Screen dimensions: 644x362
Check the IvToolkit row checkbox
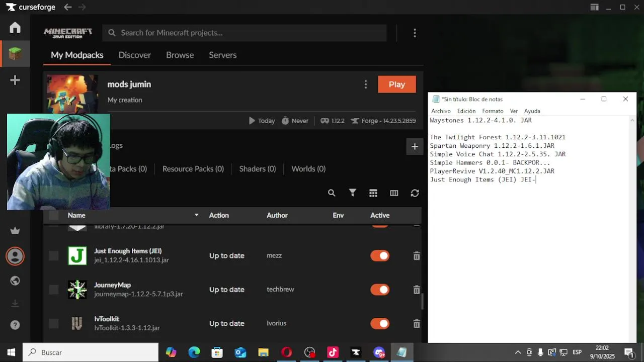coord(54,324)
